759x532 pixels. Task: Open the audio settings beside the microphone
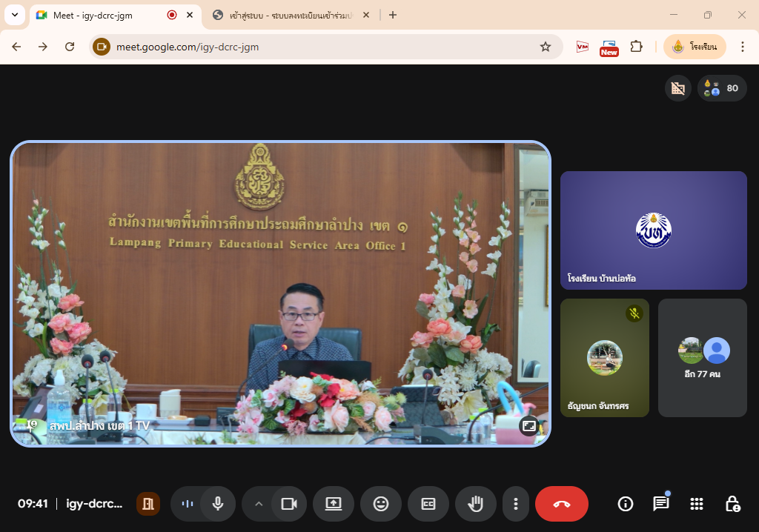pos(188,504)
